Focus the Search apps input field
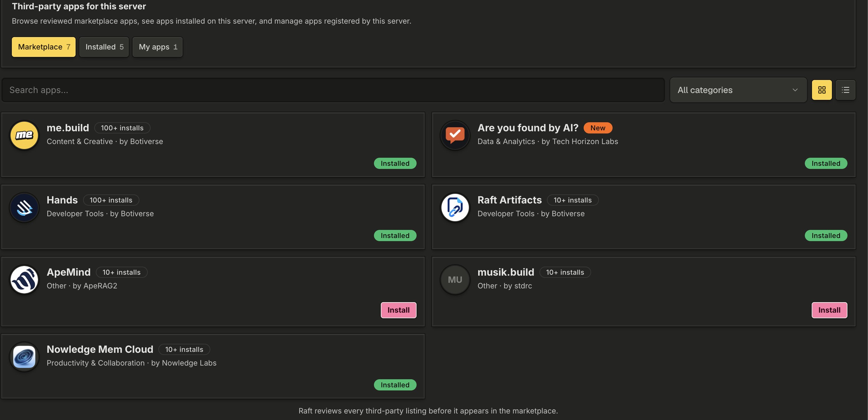The height and width of the screenshot is (420, 868). pos(333,90)
